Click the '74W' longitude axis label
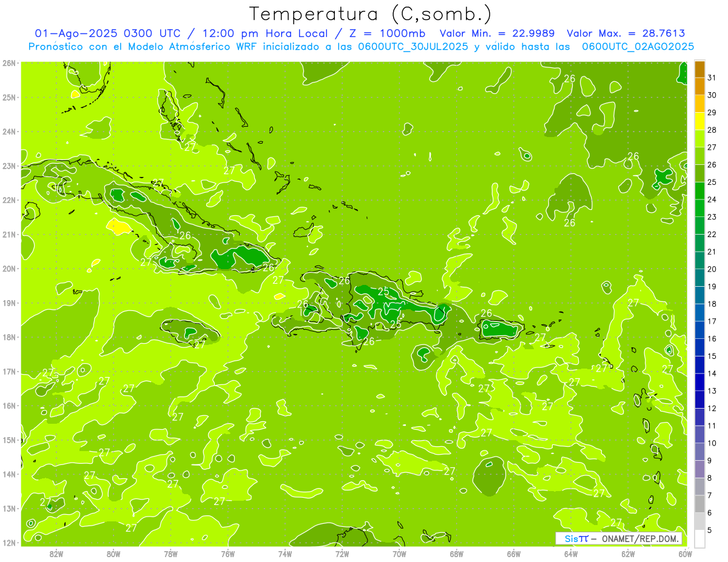This screenshot has width=728, height=562. (285, 554)
